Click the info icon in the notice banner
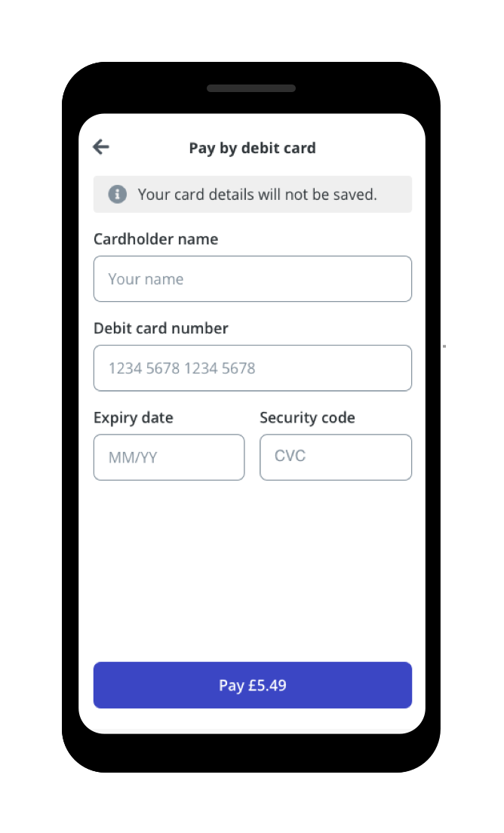The width and height of the screenshot is (504, 833). tap(117, 194)
